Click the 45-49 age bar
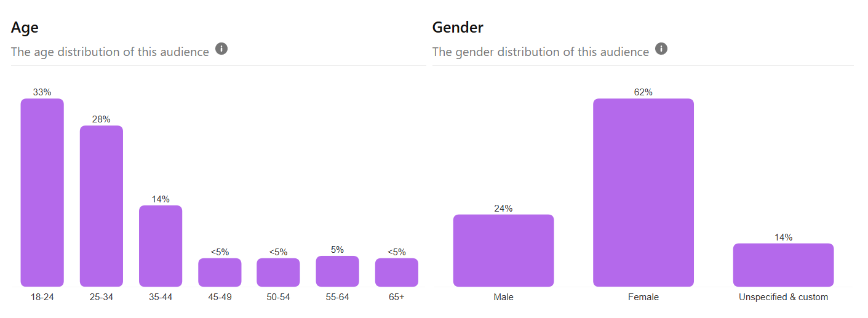 [220, 272]
